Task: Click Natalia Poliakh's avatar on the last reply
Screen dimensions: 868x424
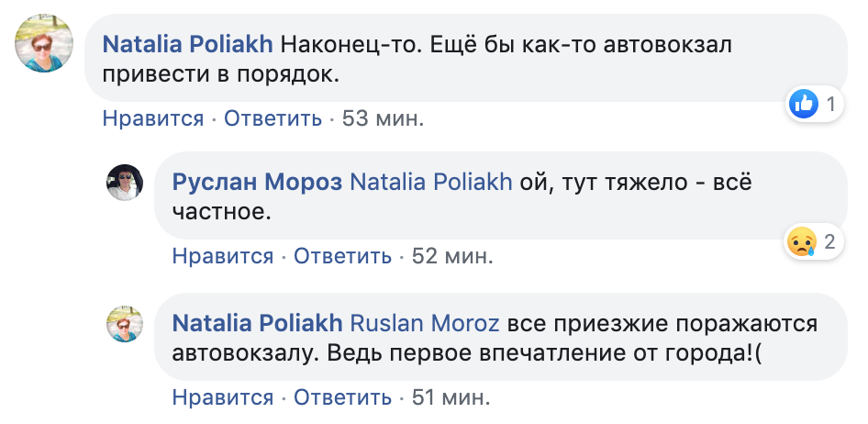Action: click(x=124, y=324)
